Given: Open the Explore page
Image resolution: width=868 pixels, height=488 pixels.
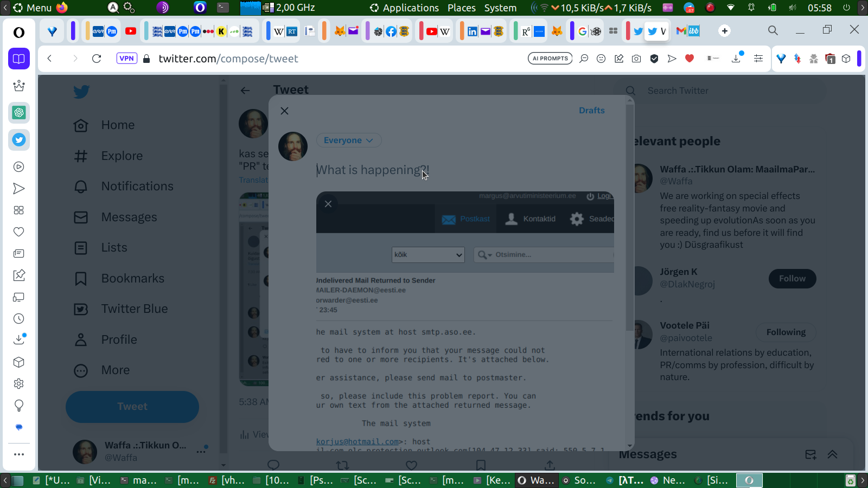Looking at the screenshot, I should tap(108, 156).
